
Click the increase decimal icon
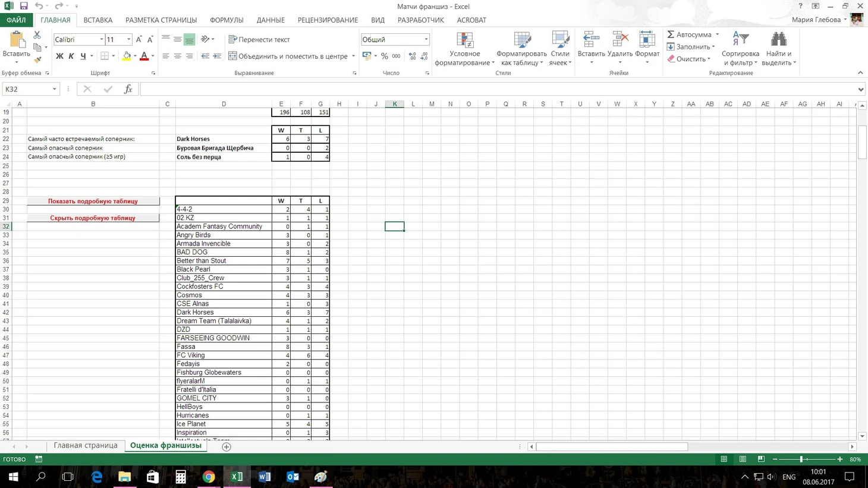pos(412,56)
